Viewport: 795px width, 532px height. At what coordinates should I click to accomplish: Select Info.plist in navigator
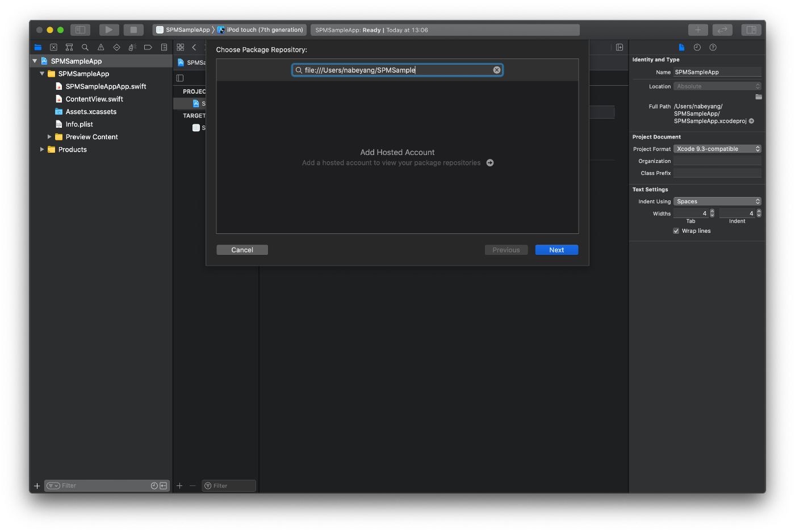tap(79, 124)
